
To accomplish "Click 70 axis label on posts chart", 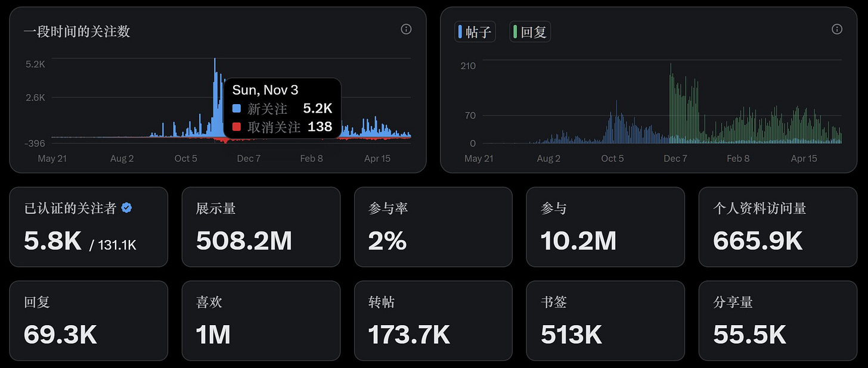I will 470,115.
